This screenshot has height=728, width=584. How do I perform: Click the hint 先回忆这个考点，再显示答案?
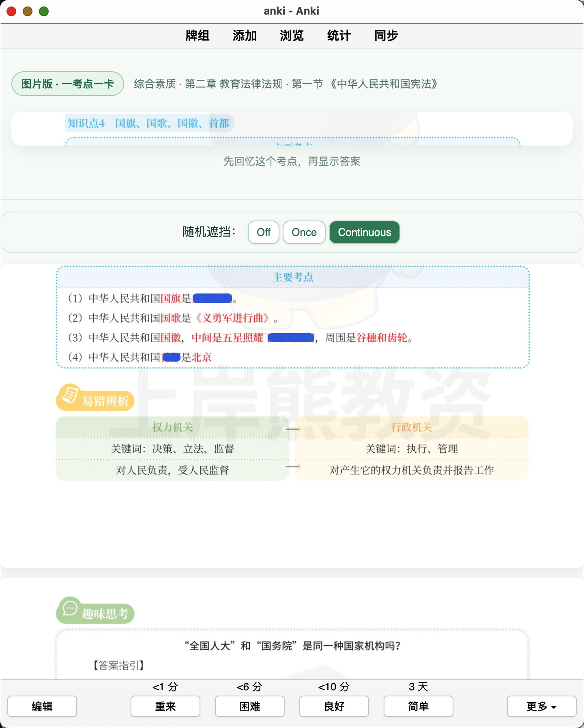[x=292, y=161]
